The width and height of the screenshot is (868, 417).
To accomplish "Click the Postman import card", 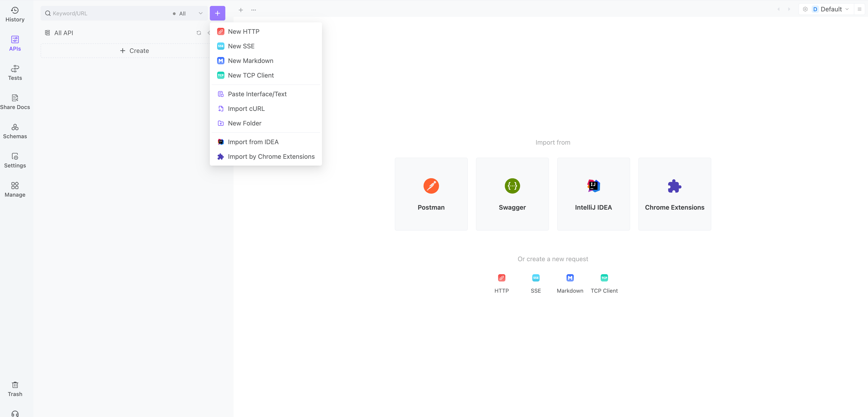I will click(431, 194).
